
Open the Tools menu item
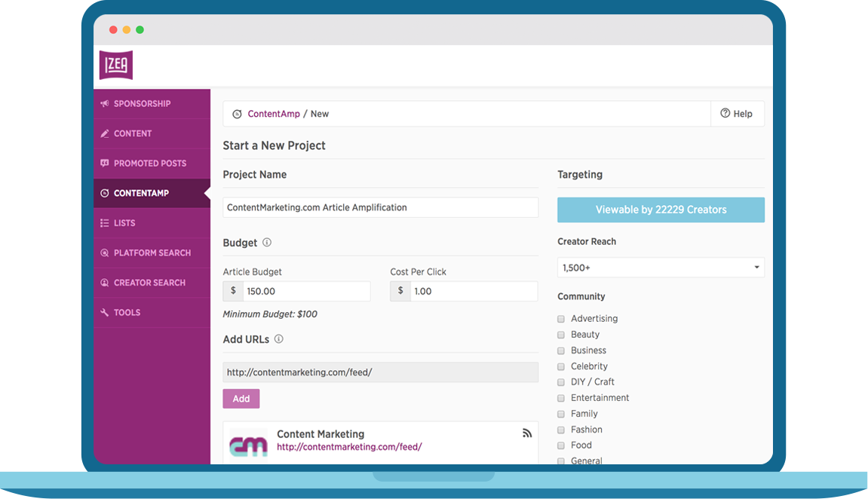152,313
